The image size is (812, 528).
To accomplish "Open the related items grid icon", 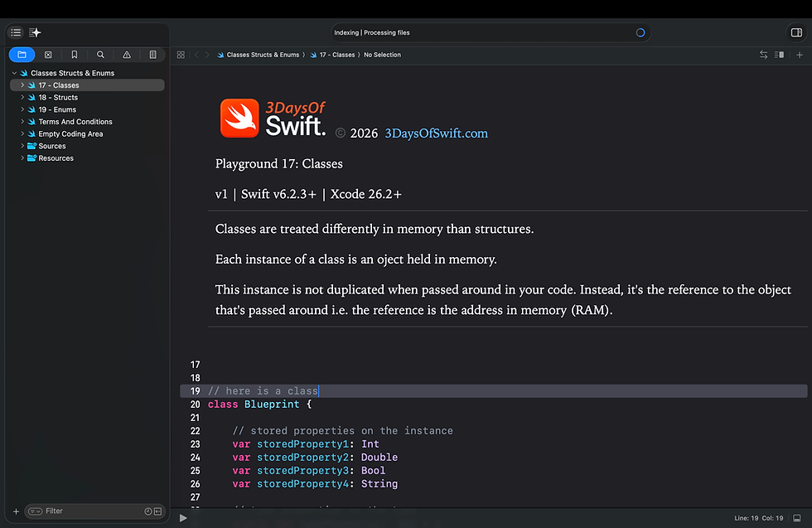I will click(x=181, y=55).
